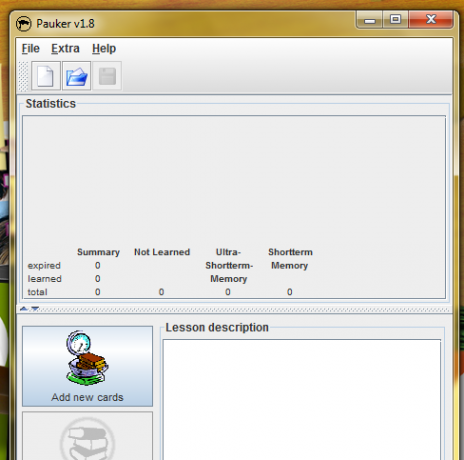The height and width of the screenshot is (460, 464).
Task: Minimize the Pauker window
Action: (x=370, y=20)
